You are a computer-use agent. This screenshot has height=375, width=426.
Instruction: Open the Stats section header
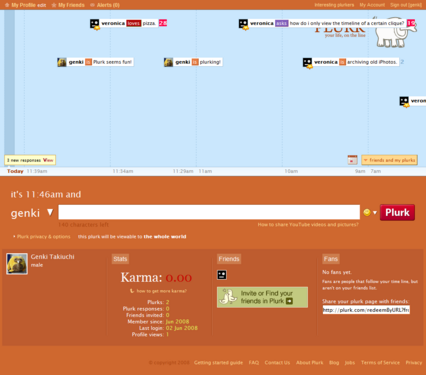(120, 259)
